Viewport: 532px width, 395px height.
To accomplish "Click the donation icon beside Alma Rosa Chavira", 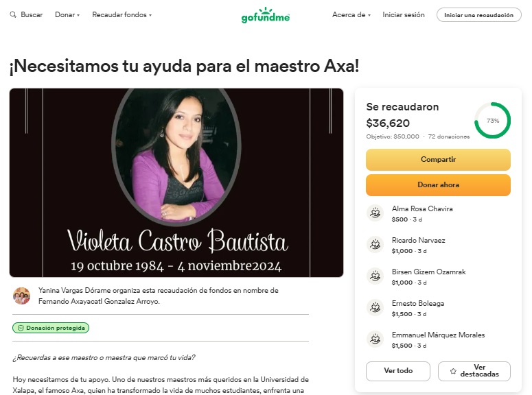I will click(375, 213).
